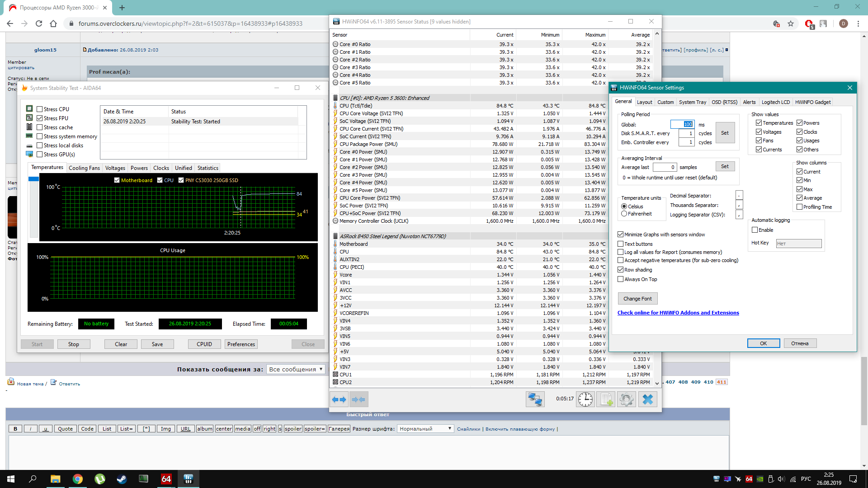
Task: Click the log file with plus icon
Action: tap(606, 399)
